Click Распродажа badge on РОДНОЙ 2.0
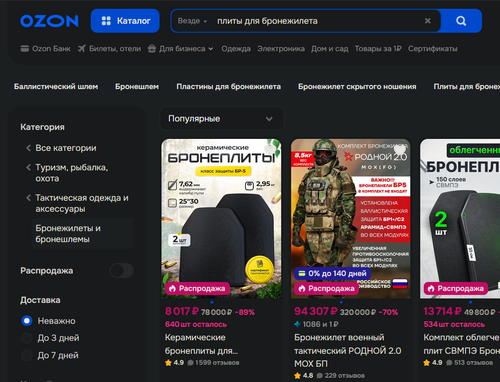Viewport: 500px width, 382px height. point(327,288)
